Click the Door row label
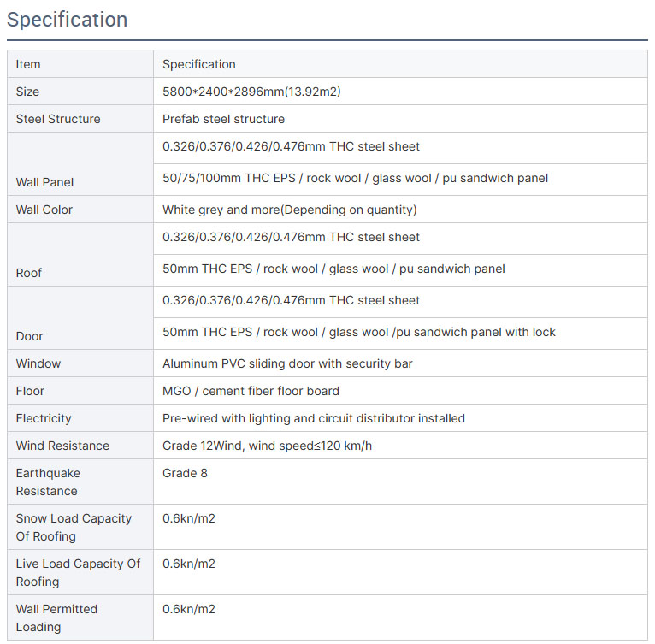The width and height of the screenshot is (655, 644). 29,336
